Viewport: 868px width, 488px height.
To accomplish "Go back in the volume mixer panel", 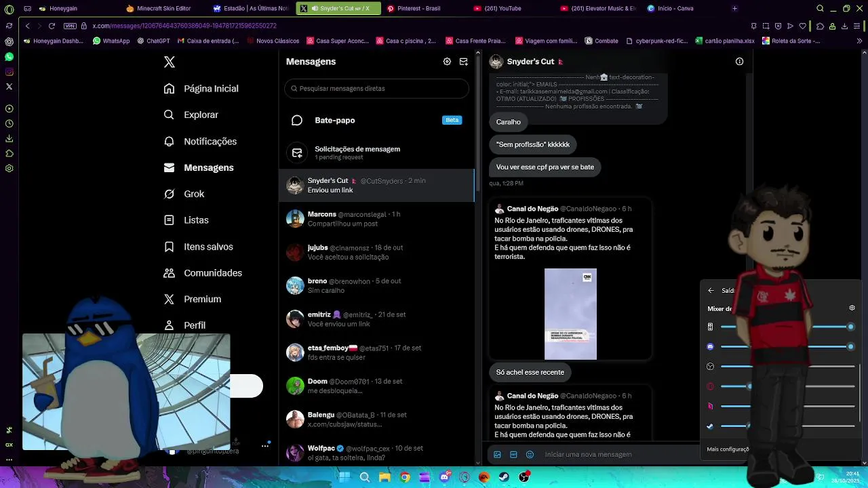I will tap(711, 291).
